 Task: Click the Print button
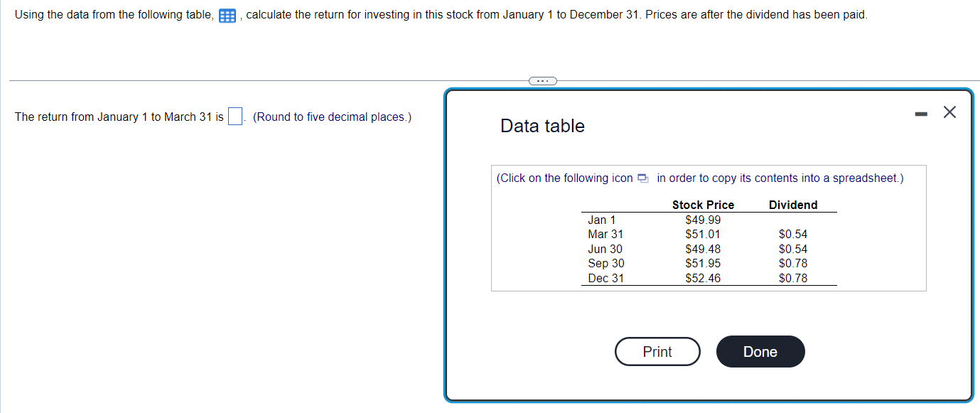tap(657, 351)
